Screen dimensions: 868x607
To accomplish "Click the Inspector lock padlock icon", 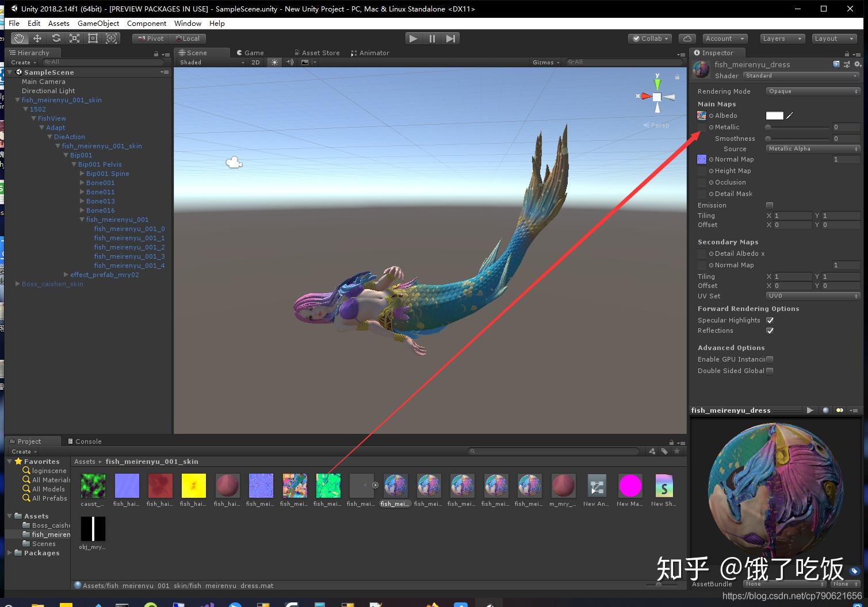I will coord(847,52).
